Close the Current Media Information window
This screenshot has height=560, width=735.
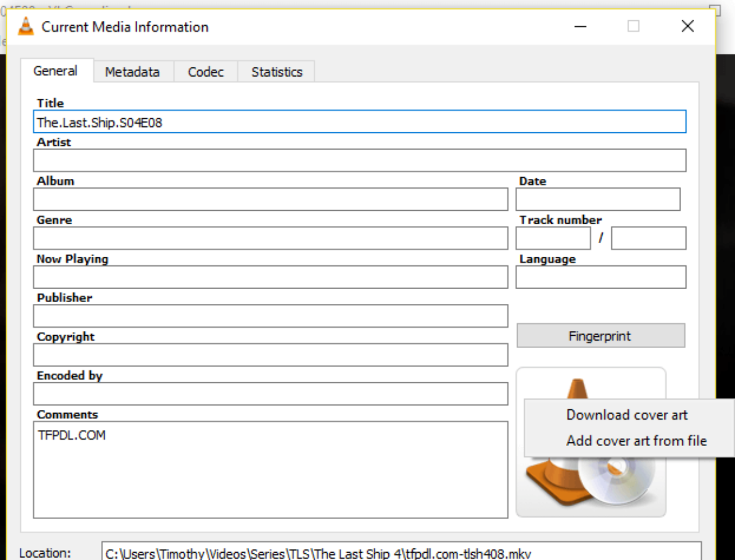[688, 26]
